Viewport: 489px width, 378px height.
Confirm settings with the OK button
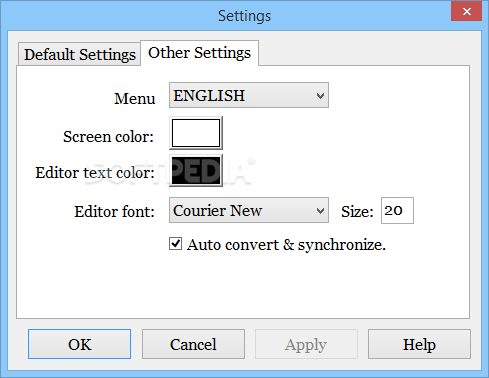(79, 344)
